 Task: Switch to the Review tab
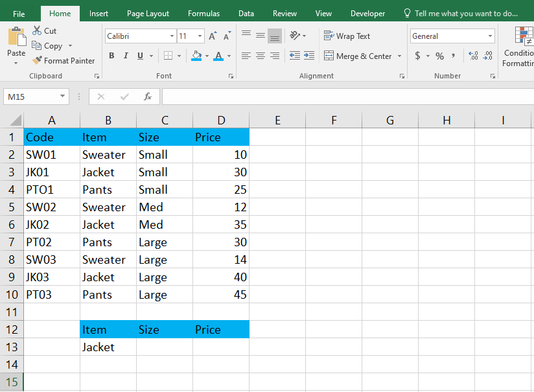click(284, 14)
